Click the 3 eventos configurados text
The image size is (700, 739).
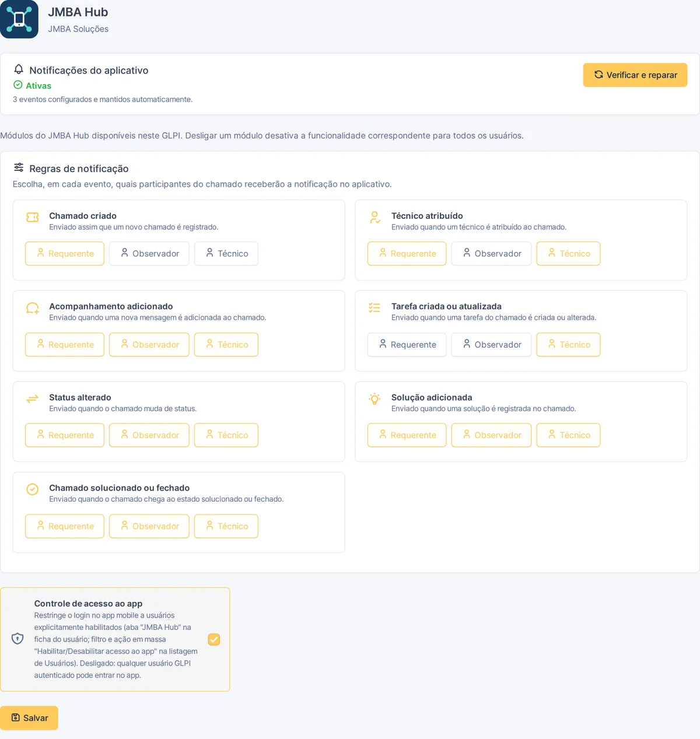click(103, 100)
